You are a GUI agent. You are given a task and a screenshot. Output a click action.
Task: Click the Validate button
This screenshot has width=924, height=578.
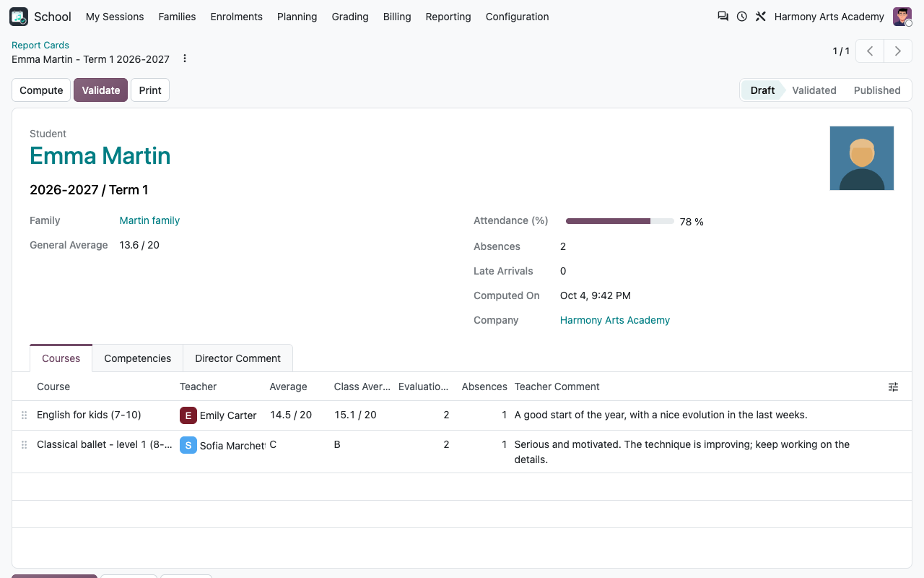coord(101,90)
